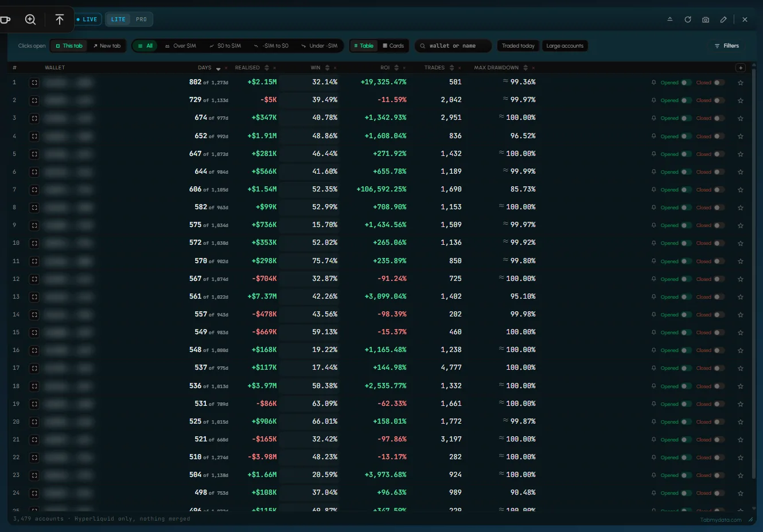Viewport: 763px width, 532px height.
Task: Sort by the DAYS column arrow
Action: [x=219, y=68]
